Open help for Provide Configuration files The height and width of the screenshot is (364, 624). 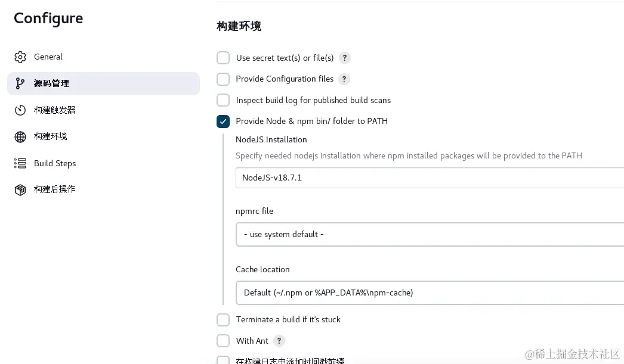[344, 79]
